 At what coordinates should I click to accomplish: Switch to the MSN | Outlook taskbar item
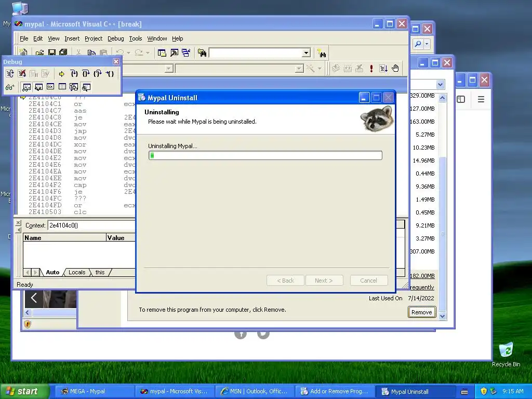255,391
